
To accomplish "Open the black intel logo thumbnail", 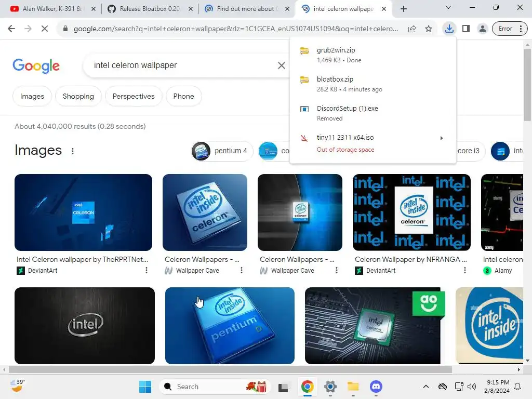I will [85, 326].
